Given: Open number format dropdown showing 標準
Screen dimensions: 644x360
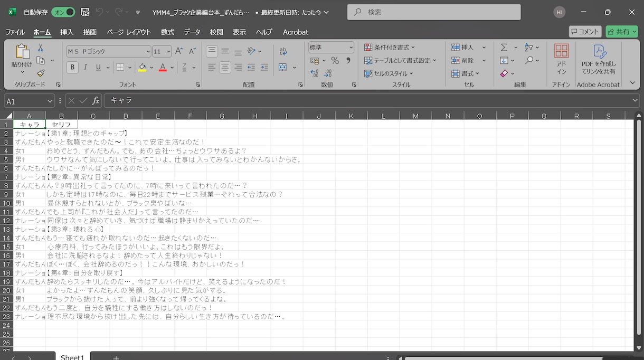Looking at the screenshot, I should (x=351, y=48).
